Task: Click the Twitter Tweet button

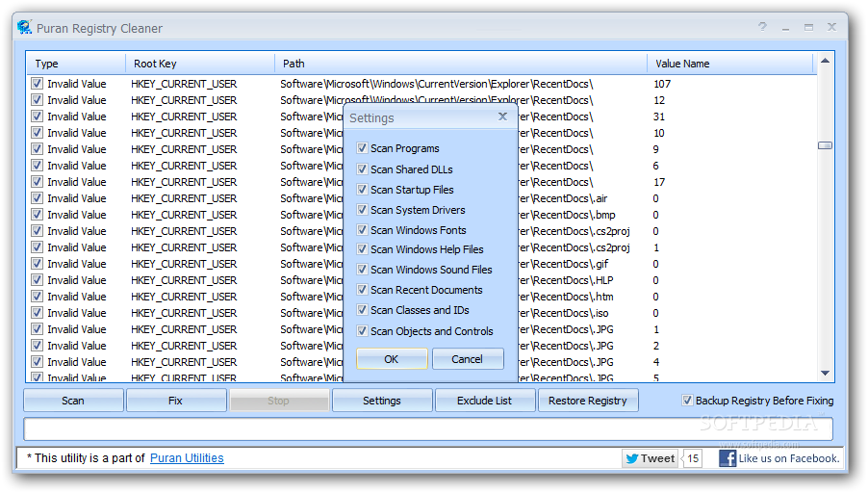Action: tap(650, 458)
